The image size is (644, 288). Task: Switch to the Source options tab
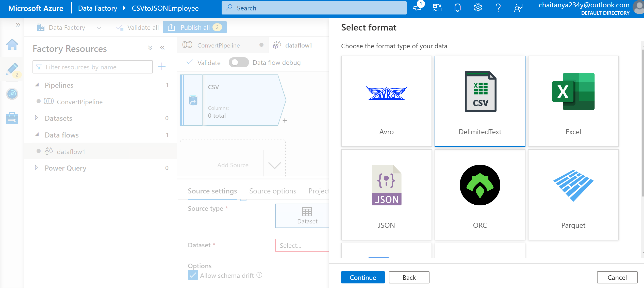(x=273, y=191)
